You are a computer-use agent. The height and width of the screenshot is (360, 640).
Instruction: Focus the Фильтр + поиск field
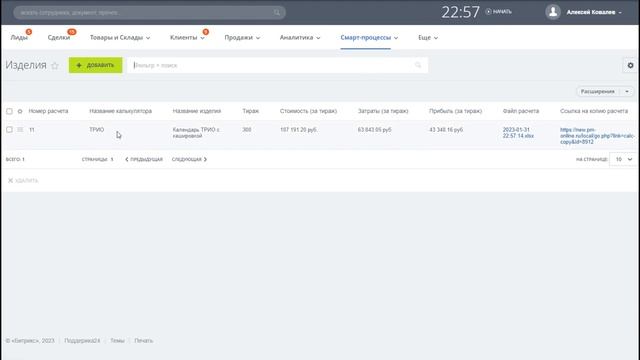click(x=278, y=65)
